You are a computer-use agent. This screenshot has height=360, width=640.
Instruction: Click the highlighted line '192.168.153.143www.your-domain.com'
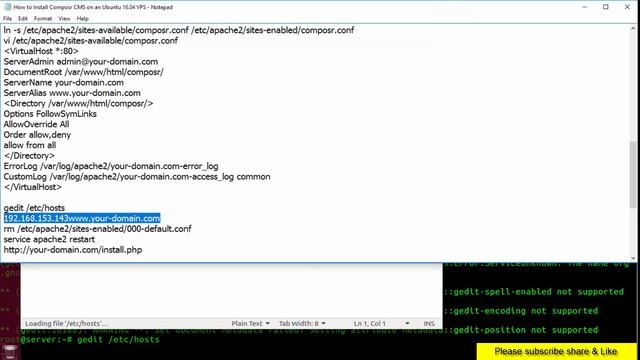82,218
